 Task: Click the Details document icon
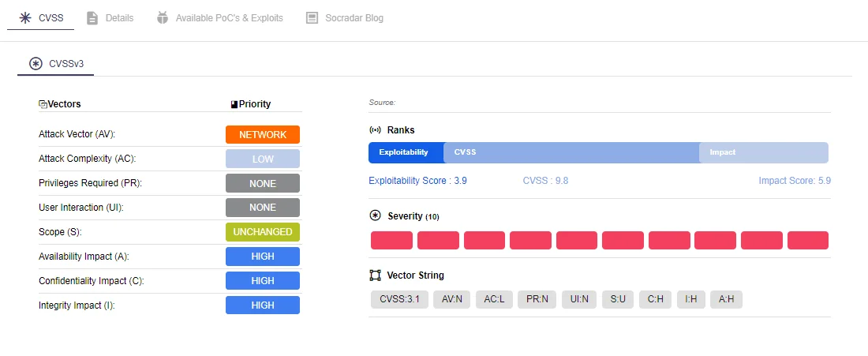pyautogui.click(x=92, y=17)
